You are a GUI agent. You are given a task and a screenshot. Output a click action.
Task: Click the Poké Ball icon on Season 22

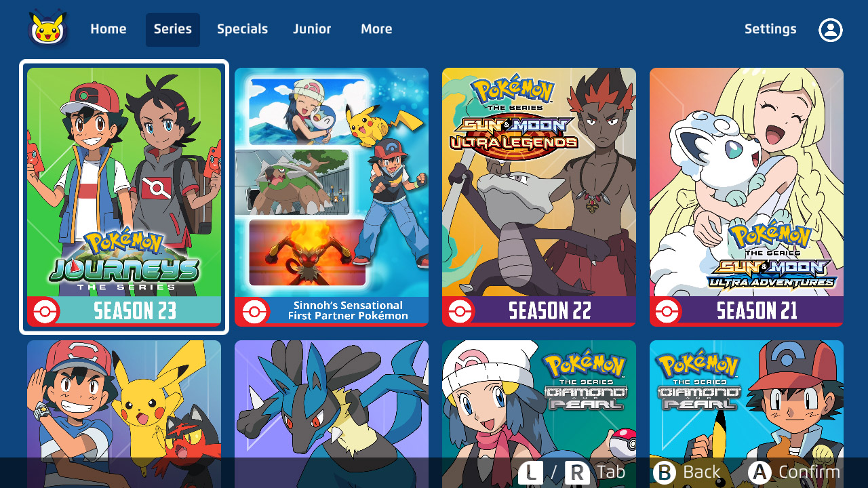462,312
